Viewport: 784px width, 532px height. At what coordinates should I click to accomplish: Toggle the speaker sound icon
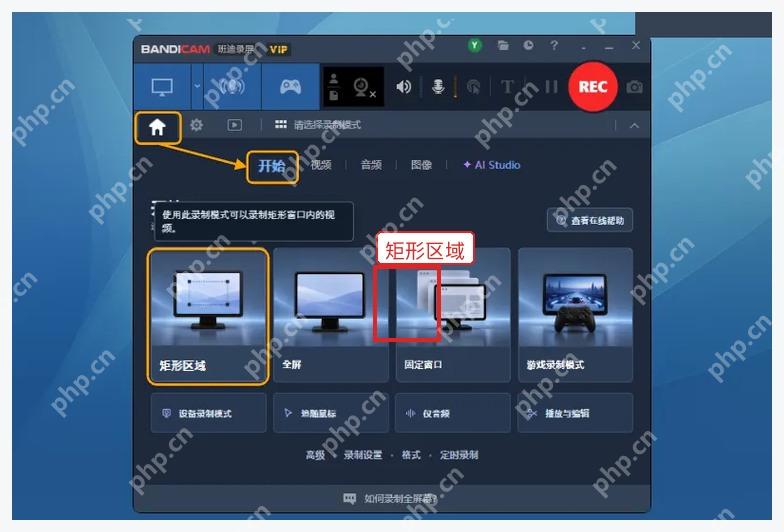(x=404, y=87)
